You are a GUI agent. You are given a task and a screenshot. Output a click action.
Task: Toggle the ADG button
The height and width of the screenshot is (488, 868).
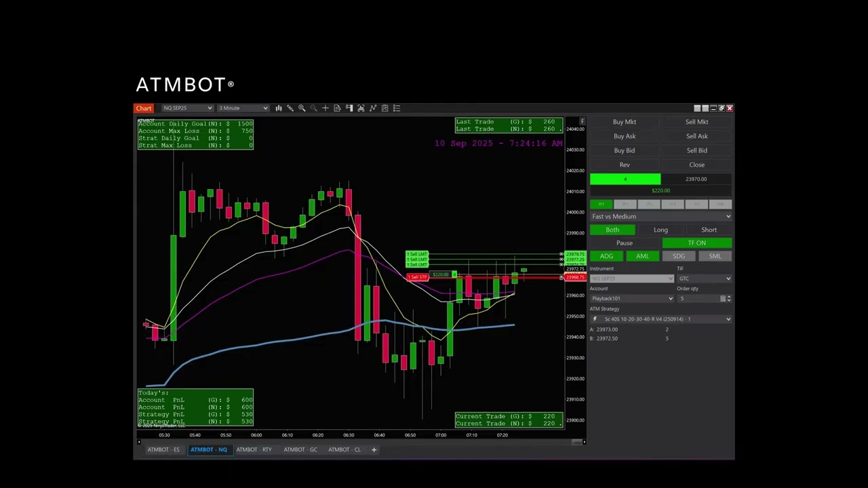pos(606,256)
